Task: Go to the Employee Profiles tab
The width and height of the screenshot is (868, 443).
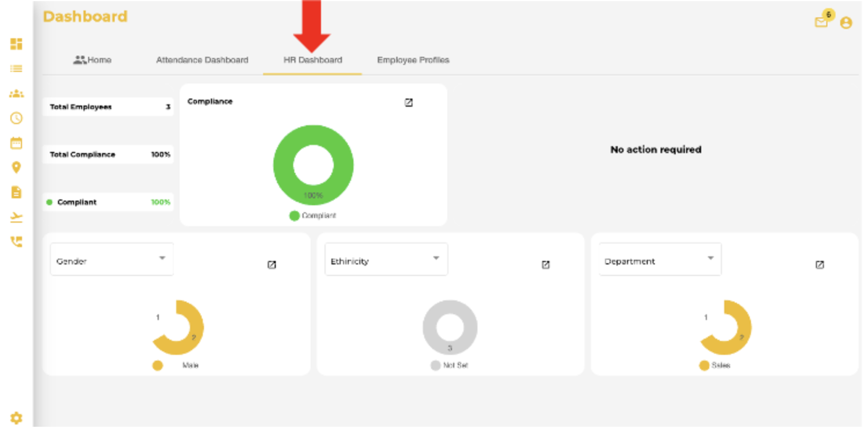Action: tap(415, 60)
